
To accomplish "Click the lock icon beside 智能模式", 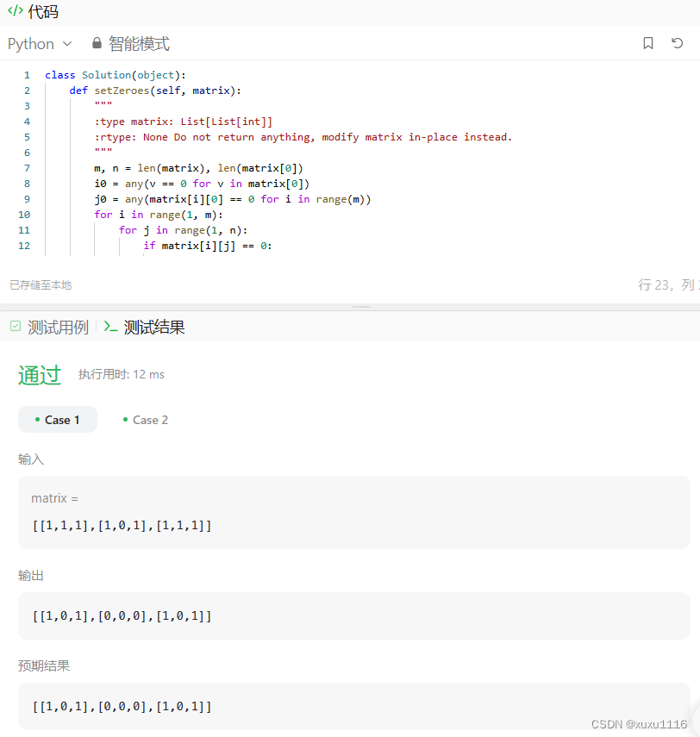I will coord(97,43).
